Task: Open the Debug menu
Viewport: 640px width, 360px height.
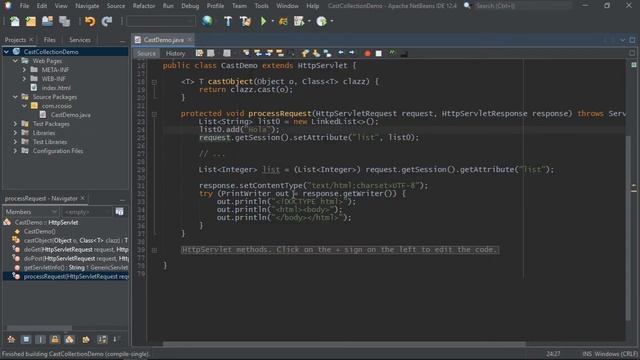Action: click(190, 6)
